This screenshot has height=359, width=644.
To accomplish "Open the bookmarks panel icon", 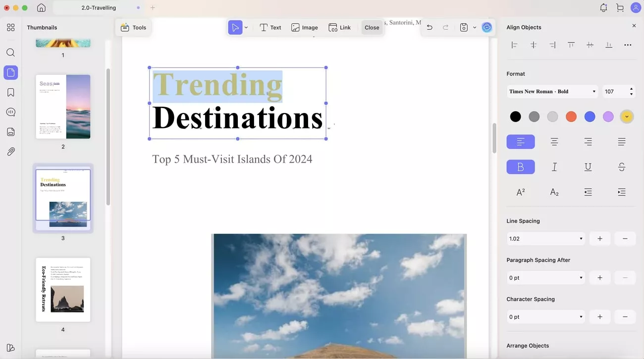I will pos(10,93).
